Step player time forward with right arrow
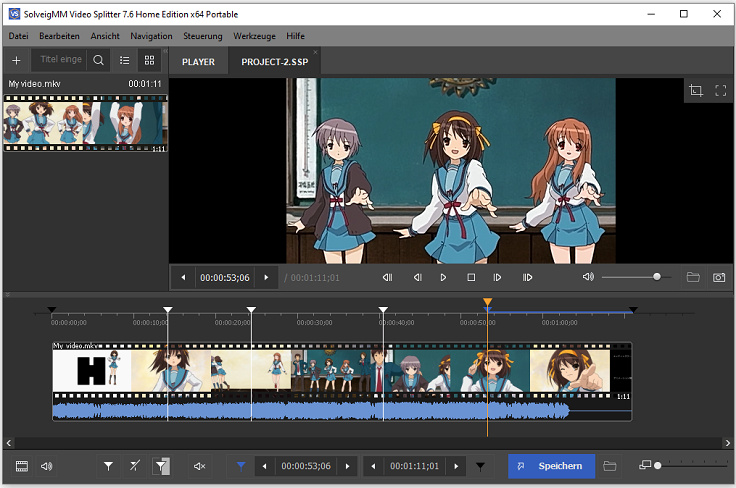Screen dimensions: 736x488 tap(266, 278)
